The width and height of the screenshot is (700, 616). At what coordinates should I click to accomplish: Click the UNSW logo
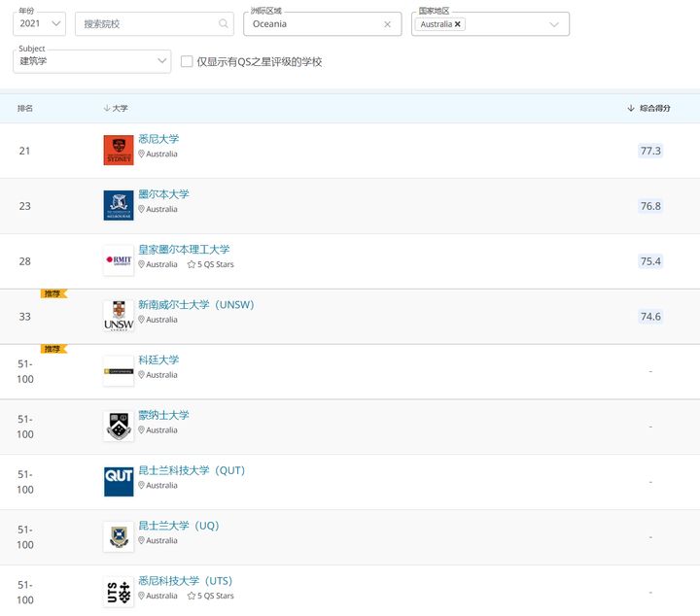click(119, 316)
